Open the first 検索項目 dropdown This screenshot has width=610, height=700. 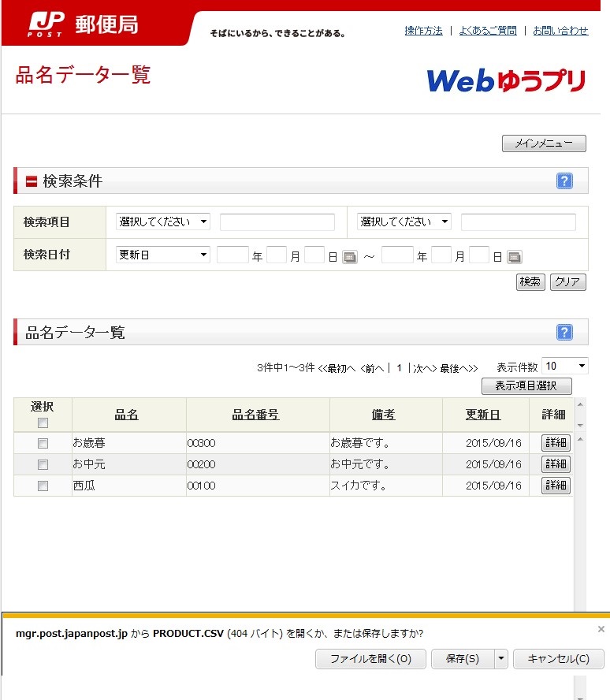tap(163, 222)
